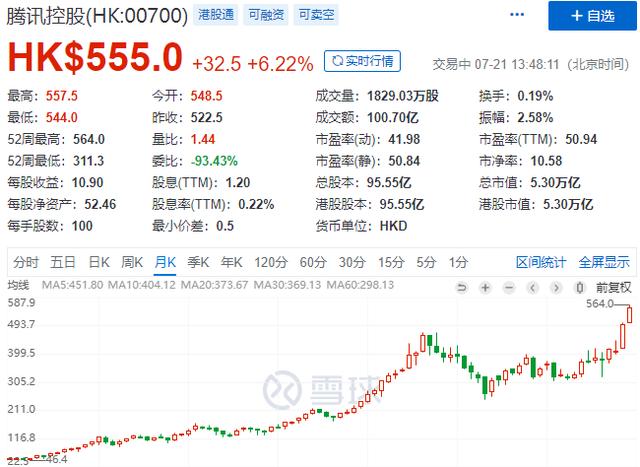640x467 pixels.
Task: Open the three-dots more options menu
Action: pos(517,15)
